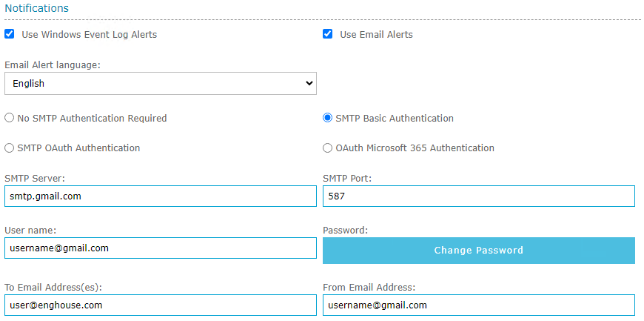
Task: Click the Notifications section heading
Action: tap(36, 8)
